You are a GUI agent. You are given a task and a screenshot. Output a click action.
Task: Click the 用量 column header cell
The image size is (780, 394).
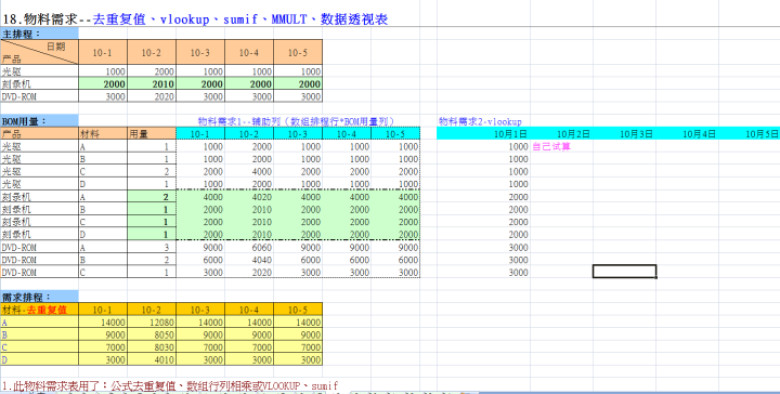151,133
